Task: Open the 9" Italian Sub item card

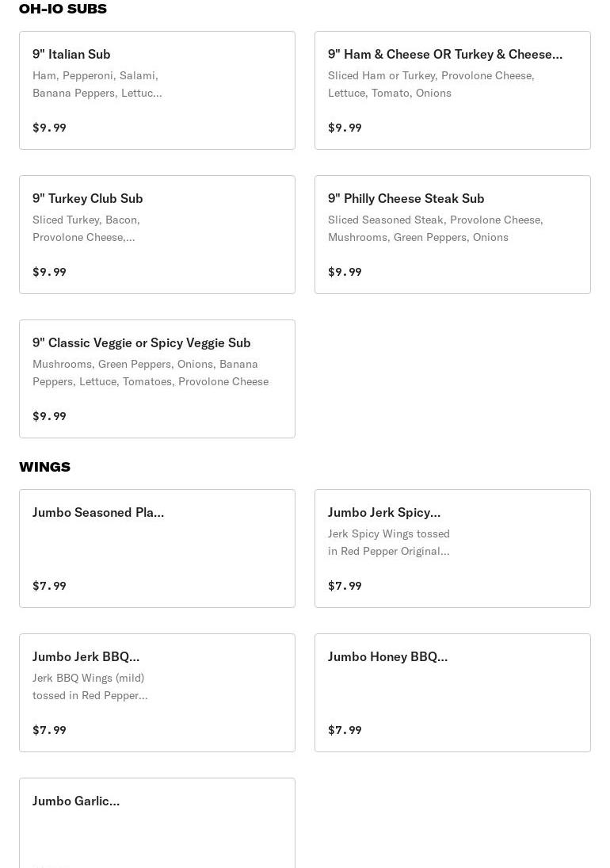Action: tap(157, 90)
